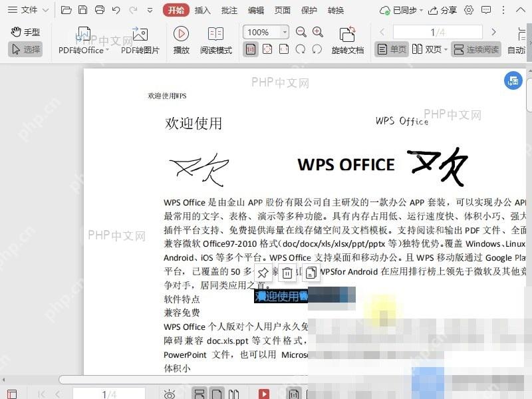Click the handwritten signature image on the left
The width and height of the screenshot is (532, 399).
199,170
